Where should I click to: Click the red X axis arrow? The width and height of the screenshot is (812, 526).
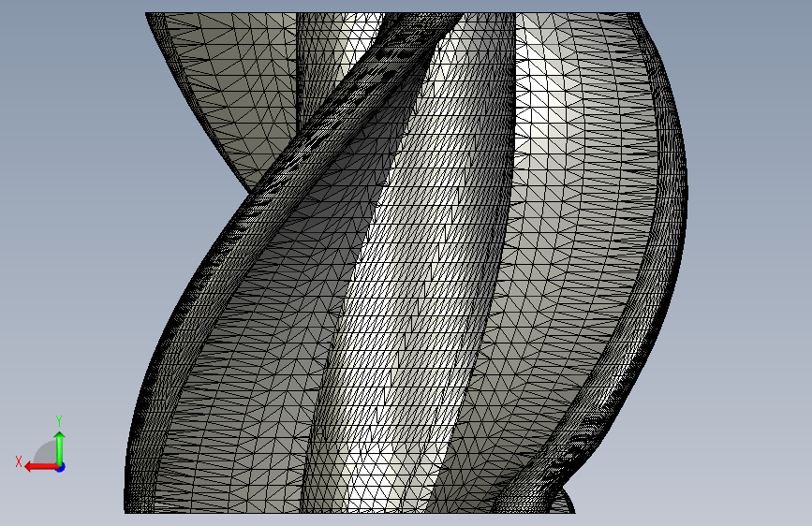click(41, 467)
